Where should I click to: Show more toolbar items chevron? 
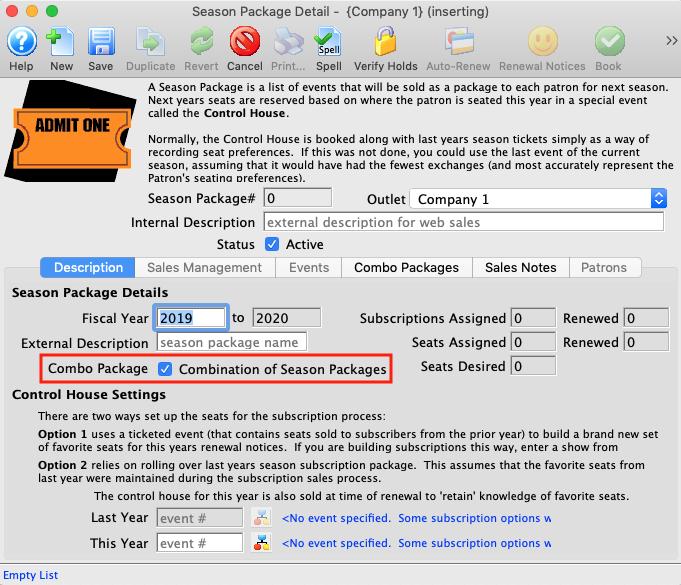671,41
